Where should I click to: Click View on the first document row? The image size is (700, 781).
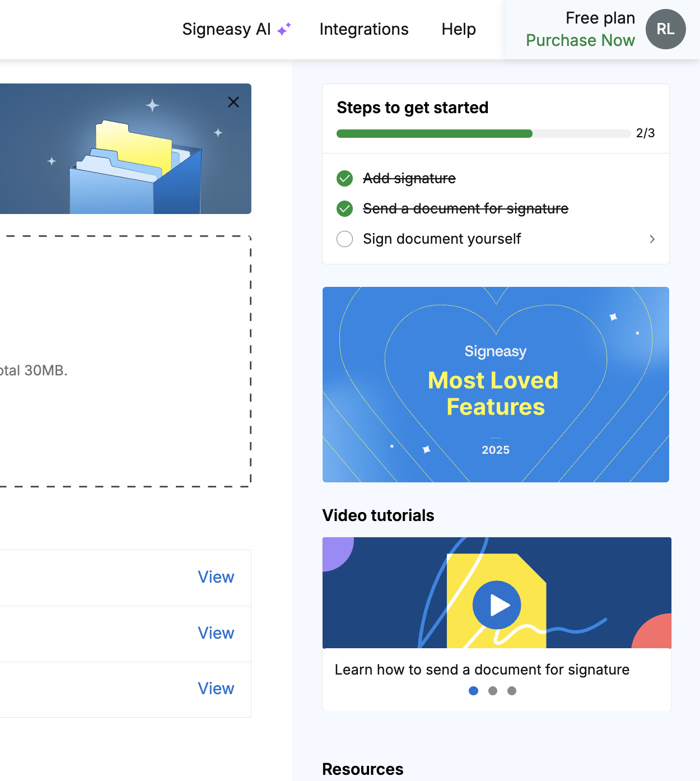coord(216,577)
